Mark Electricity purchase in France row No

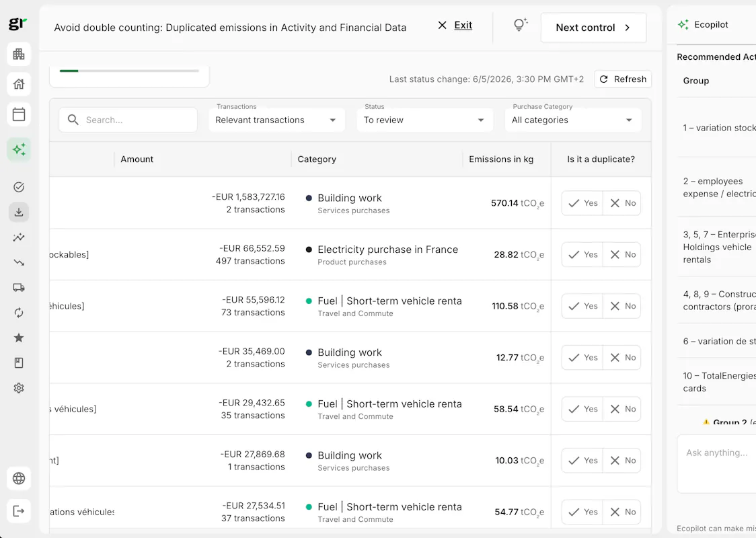point(622,254)
